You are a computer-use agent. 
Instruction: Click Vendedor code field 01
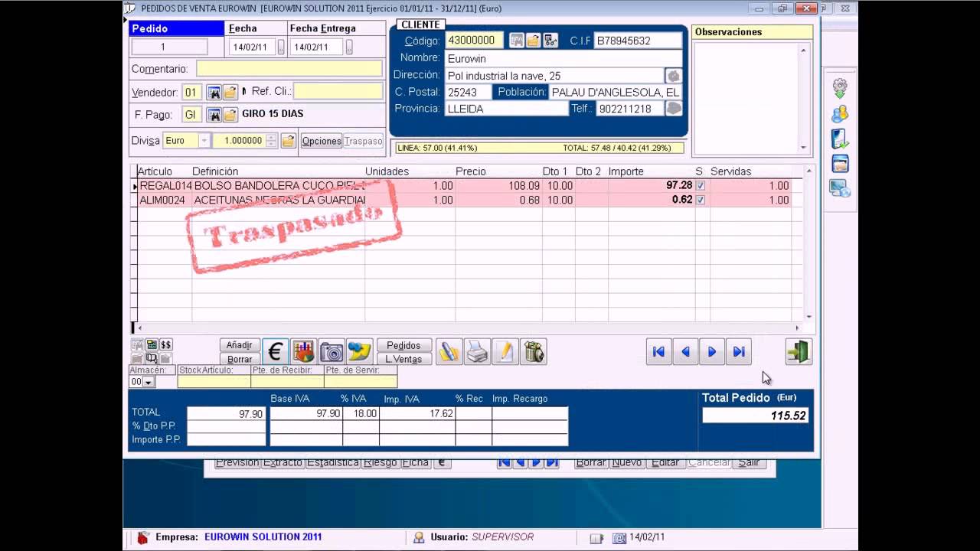point(191,93)
